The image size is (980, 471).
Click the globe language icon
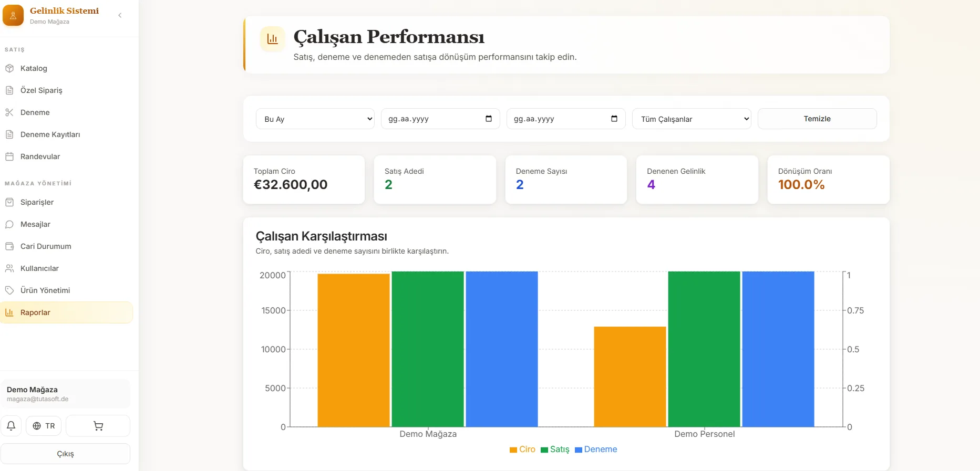37,426
